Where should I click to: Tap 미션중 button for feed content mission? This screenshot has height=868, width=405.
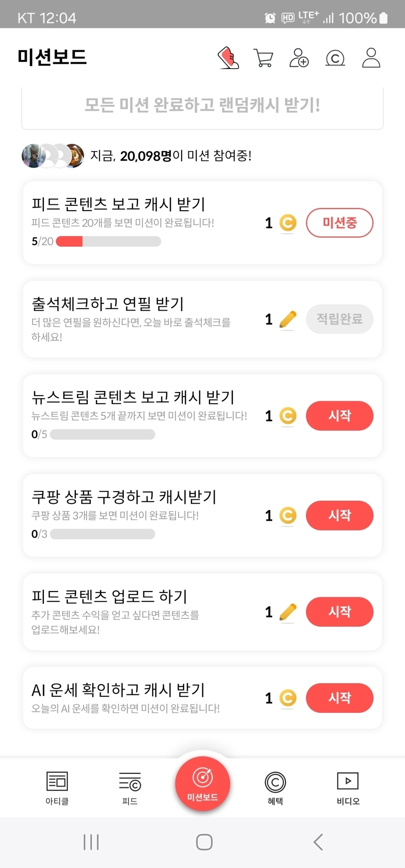point(340,223)
